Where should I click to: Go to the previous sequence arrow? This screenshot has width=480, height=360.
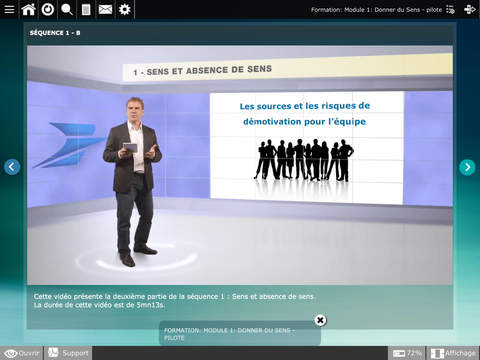coord(12,167)
